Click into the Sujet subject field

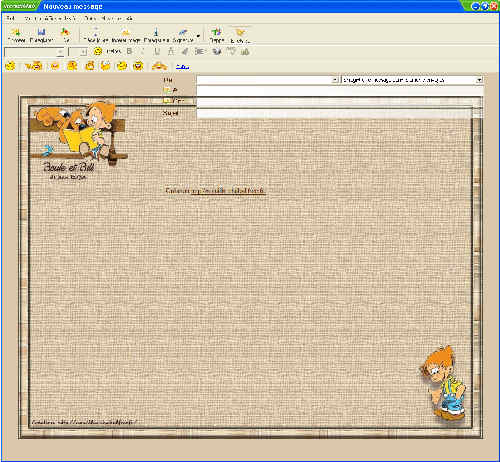point(340,114)
